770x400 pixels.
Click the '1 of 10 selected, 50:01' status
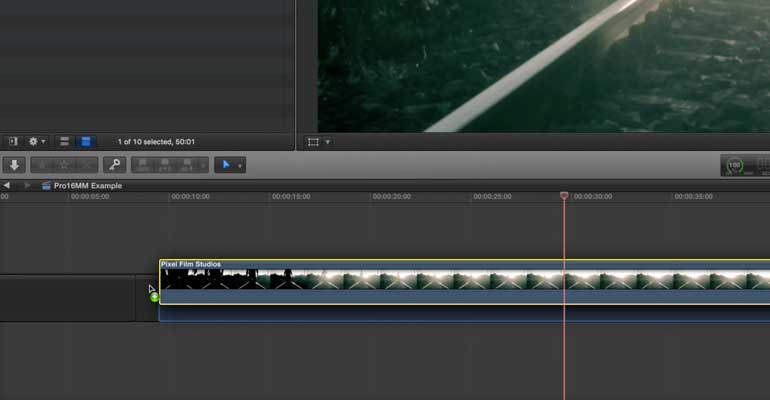coord(156,141)
